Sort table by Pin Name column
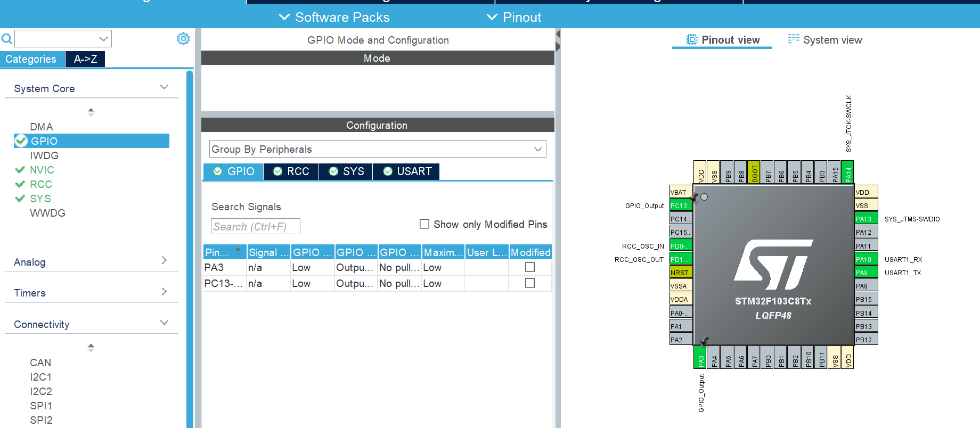This screenshot has width=980, height=428. tap(225, 252)
